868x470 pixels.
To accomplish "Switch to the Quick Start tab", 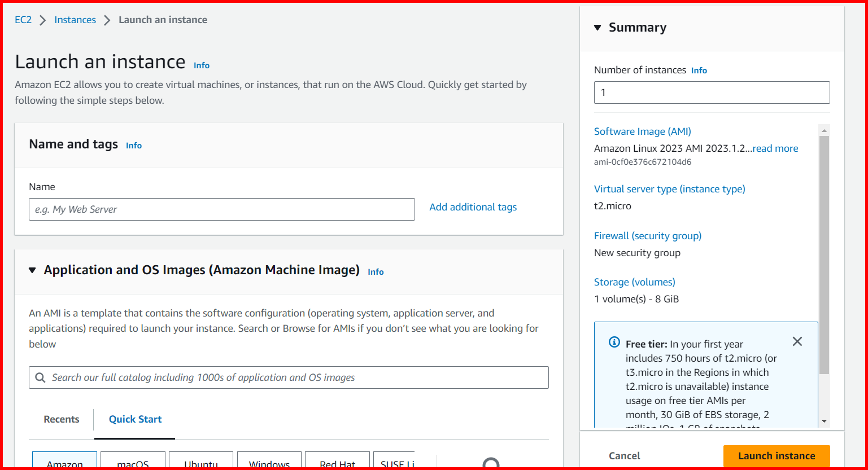I will pos(135,419).
